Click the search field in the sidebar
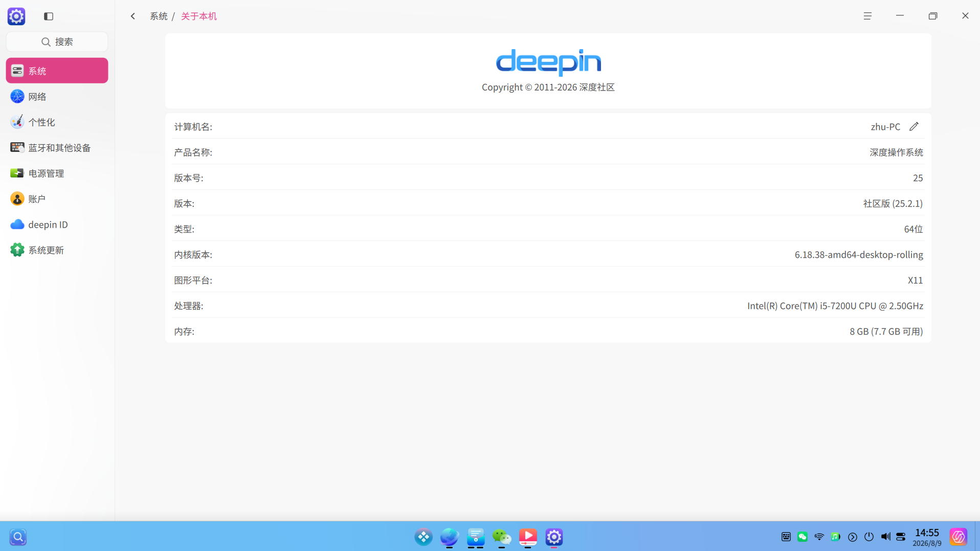The height and width of the screenshot is (551, 980). click(57, 42)
